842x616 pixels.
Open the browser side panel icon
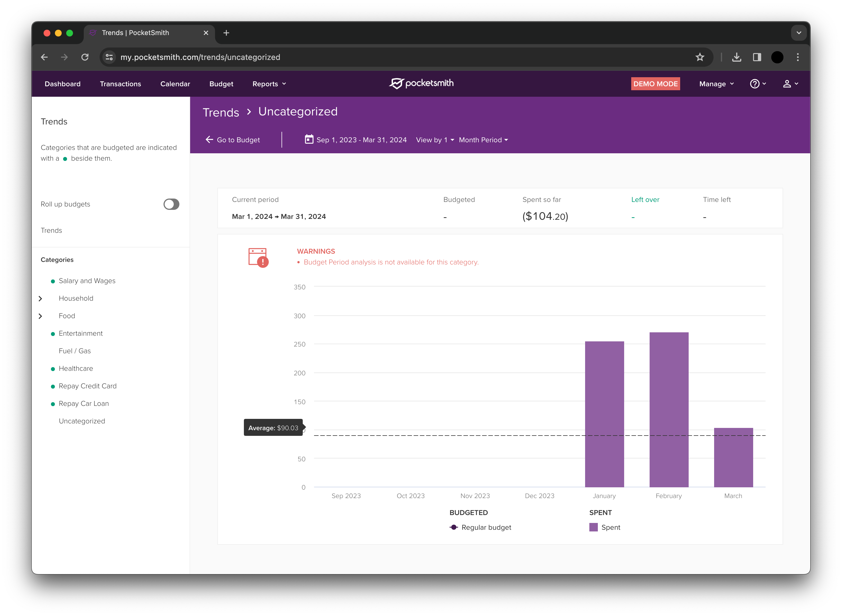757,57
